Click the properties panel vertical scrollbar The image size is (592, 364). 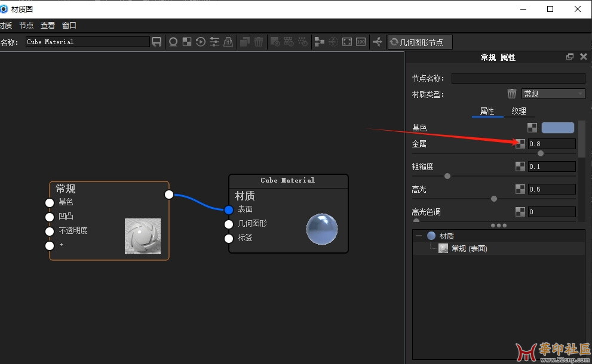click(581, 139)
